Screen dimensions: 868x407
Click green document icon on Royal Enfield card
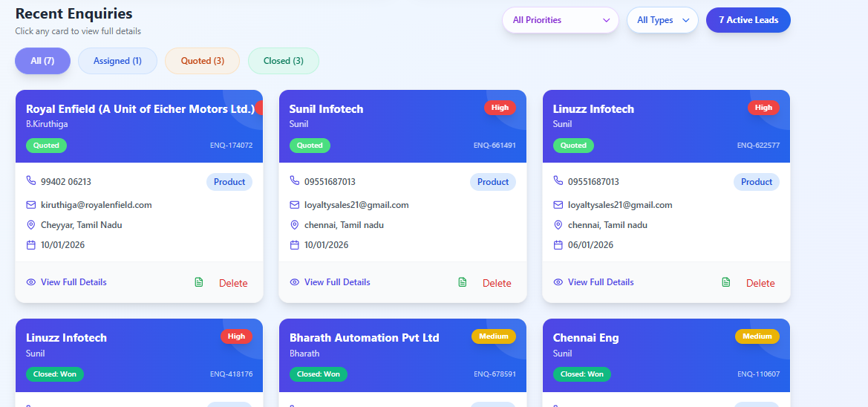click(198, 282)
